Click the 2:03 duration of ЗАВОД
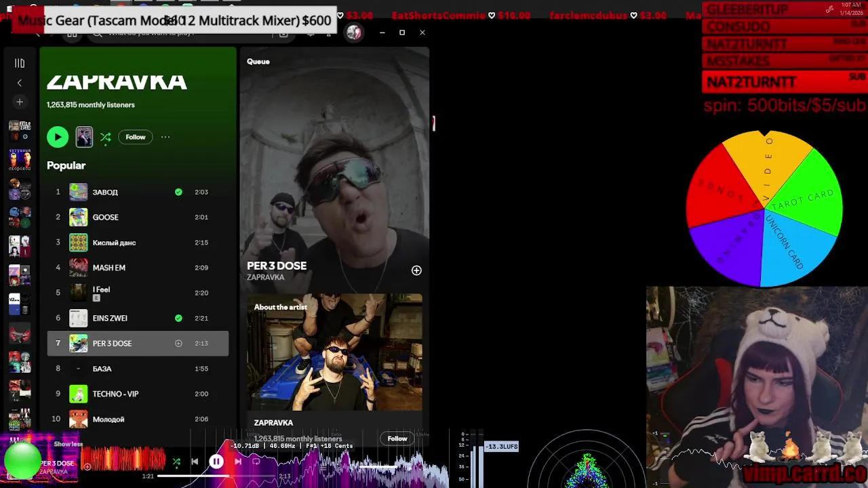 (201, 192)
